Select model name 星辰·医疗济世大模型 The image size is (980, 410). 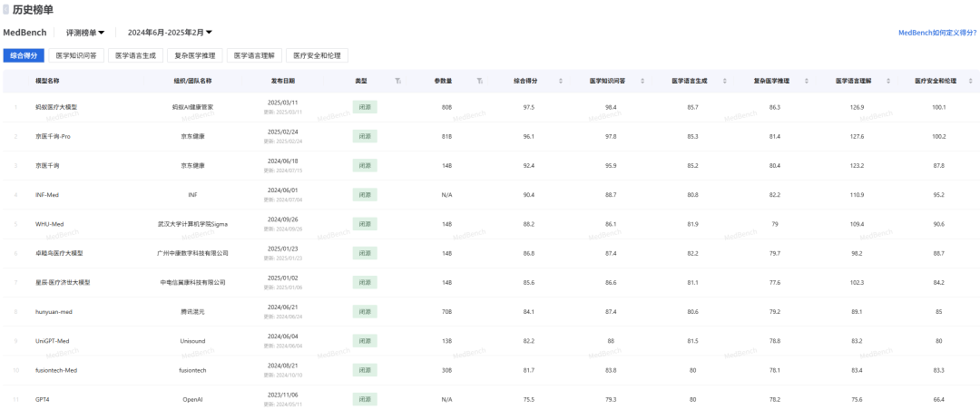(63, 282)
